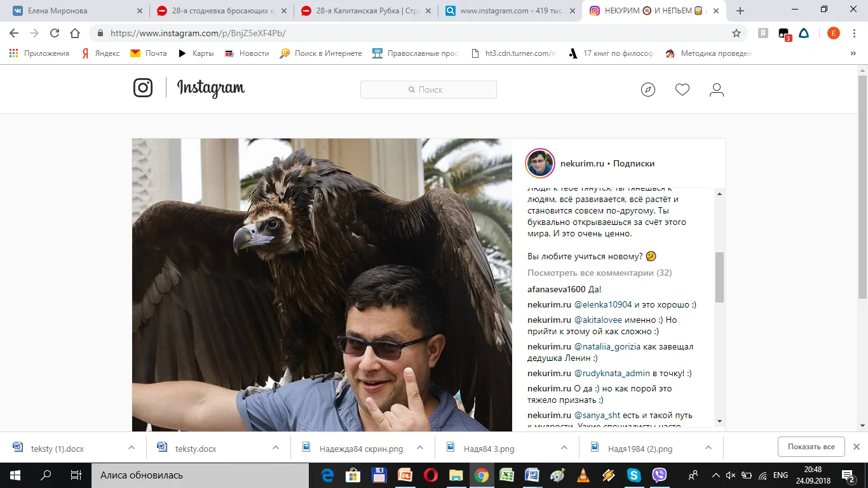Switch to the 28-я стодневка бросающих tab
The height and width of the screenshot is (488, 868).
(x=222, y=11)
